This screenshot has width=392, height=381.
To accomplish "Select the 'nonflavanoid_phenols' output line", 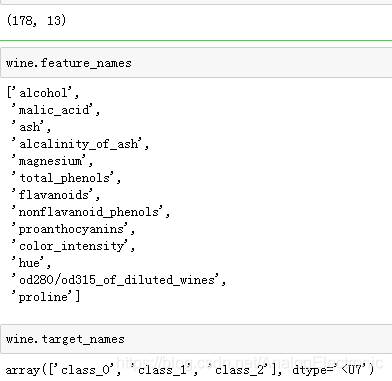I will [x=91, y=212].
